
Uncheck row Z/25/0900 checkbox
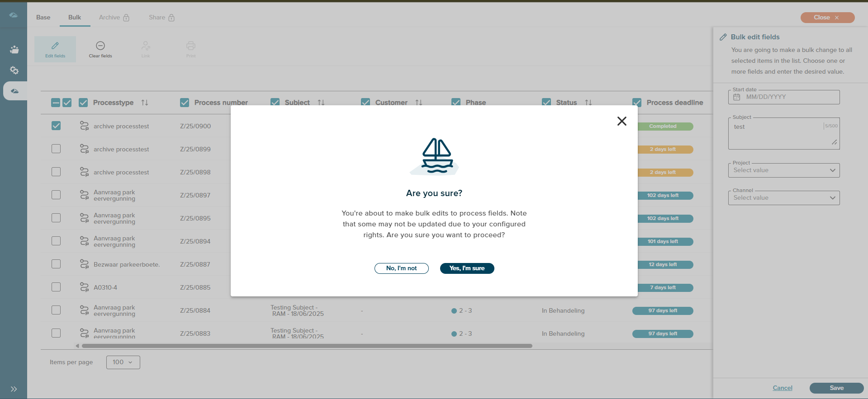coord(56,126)
